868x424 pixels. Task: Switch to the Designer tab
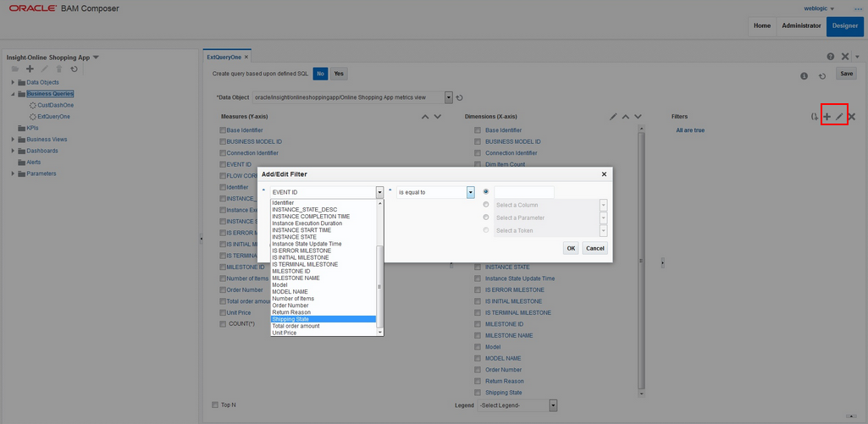[x=845, y=26]
